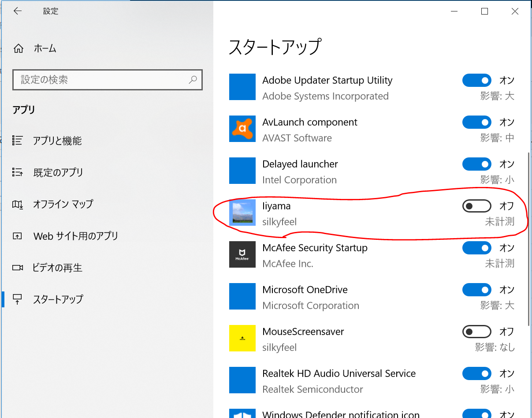Click the Realtek HD Audio Universal Service name
Viewport: 532px width, 418px height.
click(x=339, y=373)
